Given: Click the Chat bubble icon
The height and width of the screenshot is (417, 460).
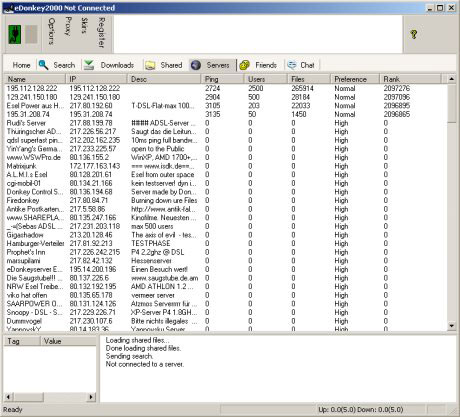Looking at the screenshot, I should [292, 65].
